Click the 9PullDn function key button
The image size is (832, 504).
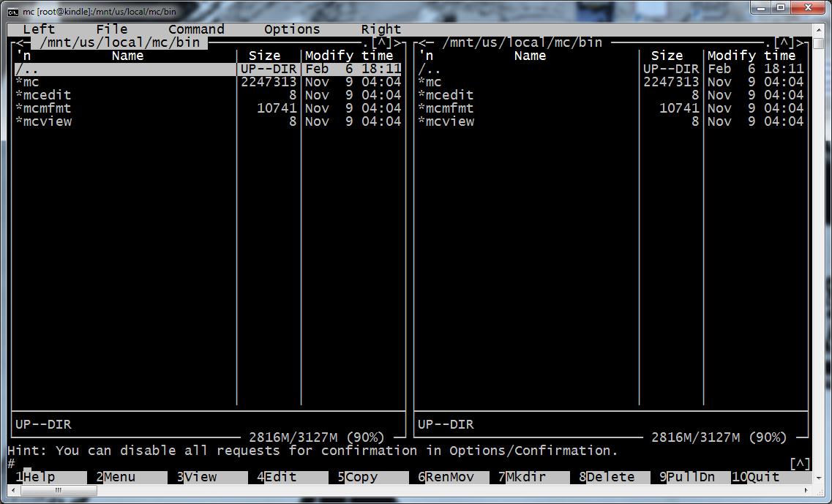point(694,477)
